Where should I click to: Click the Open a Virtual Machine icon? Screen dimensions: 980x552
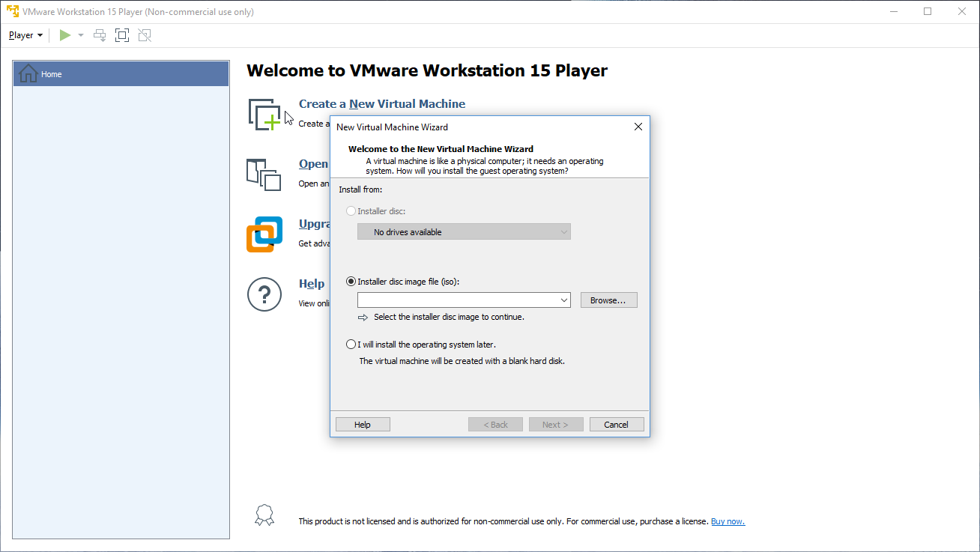264,174
